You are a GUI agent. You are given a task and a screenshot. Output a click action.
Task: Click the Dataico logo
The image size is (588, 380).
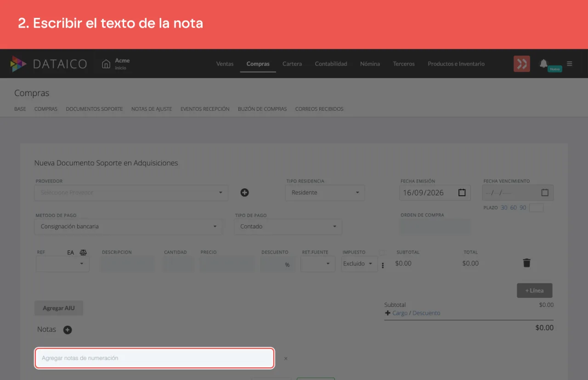pos(48,64)
